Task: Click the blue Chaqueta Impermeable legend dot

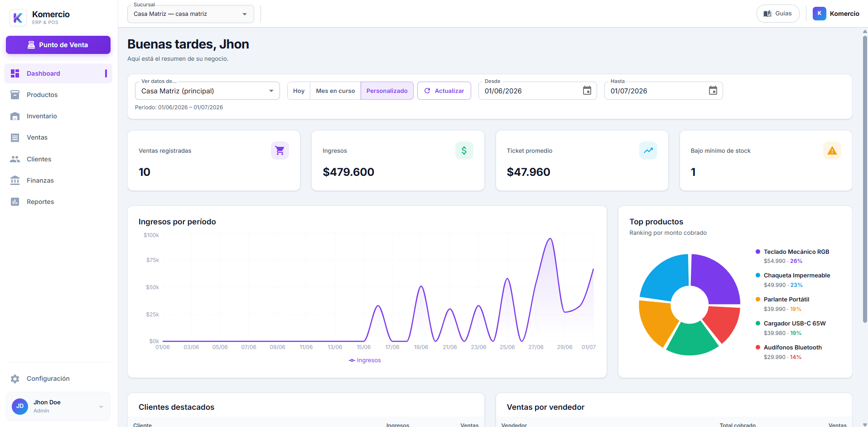Action: (758, 275)
